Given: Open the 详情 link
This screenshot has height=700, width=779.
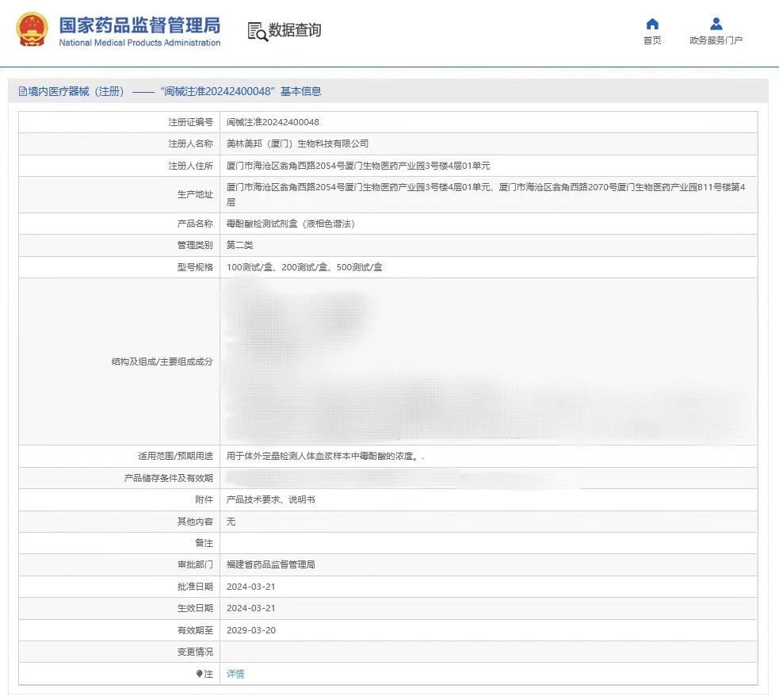Looking at the screenshot, I should click(x=235, y=674).
